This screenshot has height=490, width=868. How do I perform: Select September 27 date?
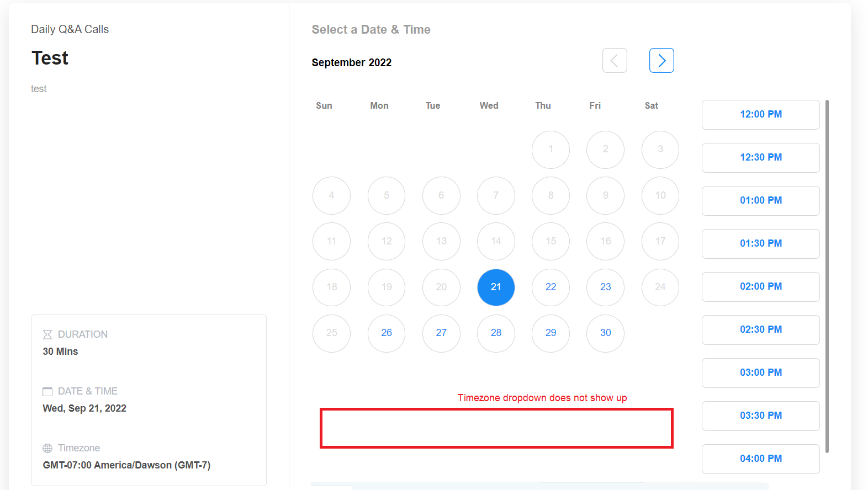pyautogui.click(x=441, y=333)
